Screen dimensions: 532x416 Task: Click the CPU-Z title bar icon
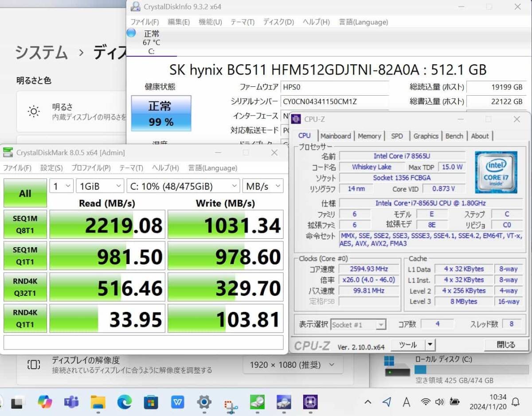(x=296, y=119)
